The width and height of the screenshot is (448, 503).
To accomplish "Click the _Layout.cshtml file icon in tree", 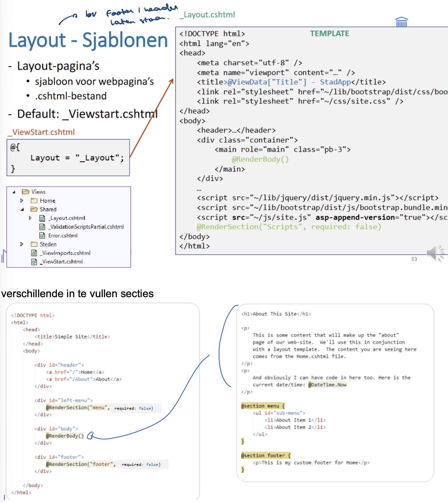I will point(42,218).
